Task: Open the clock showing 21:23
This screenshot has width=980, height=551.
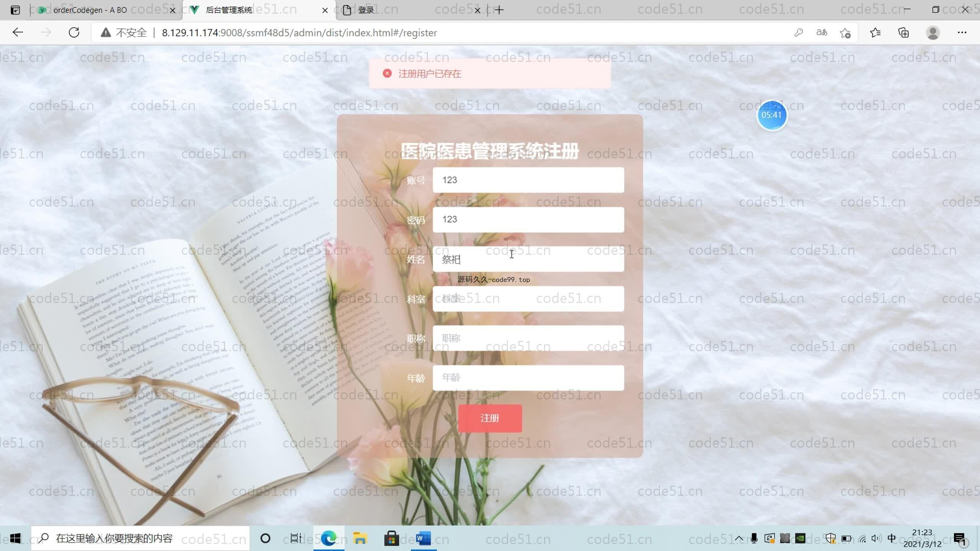Action: point(922,538)
